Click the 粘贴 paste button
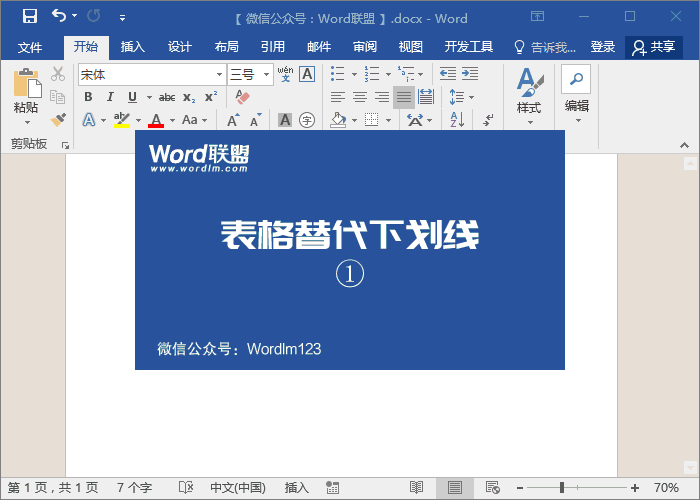The height and width of the screenshot is (500, 700). tap(26, 96)
